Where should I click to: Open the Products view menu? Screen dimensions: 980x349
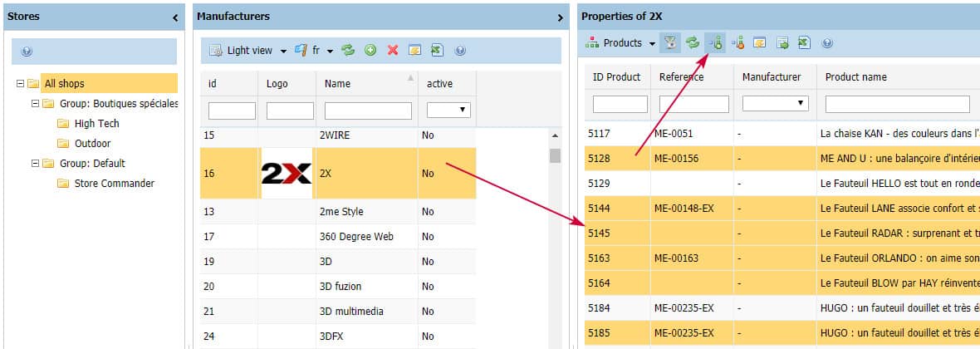(x=621, y=43)
